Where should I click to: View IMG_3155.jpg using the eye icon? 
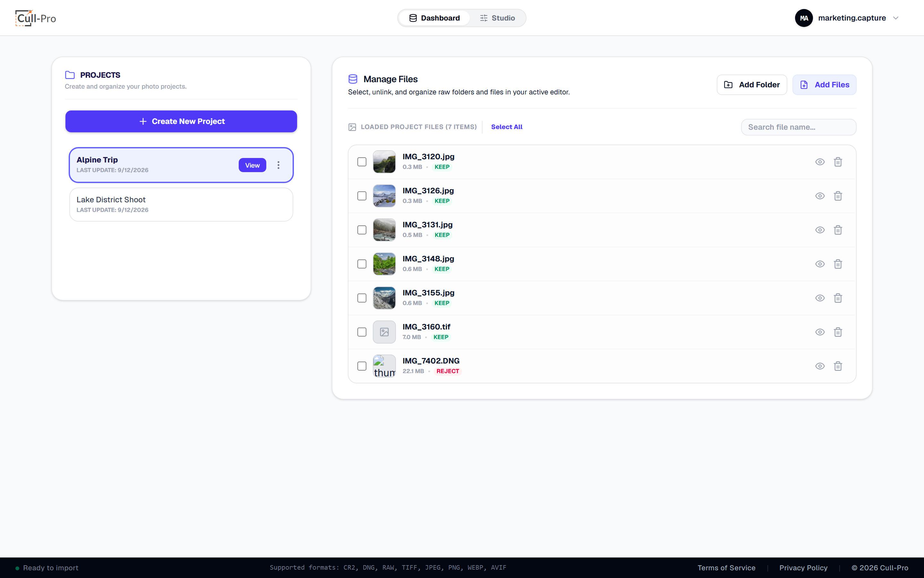click(x=820, y=298)
